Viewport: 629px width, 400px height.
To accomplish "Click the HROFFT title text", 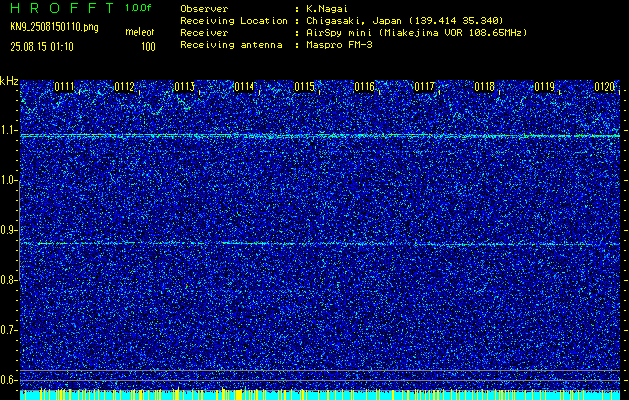I will tap(63, 8).
